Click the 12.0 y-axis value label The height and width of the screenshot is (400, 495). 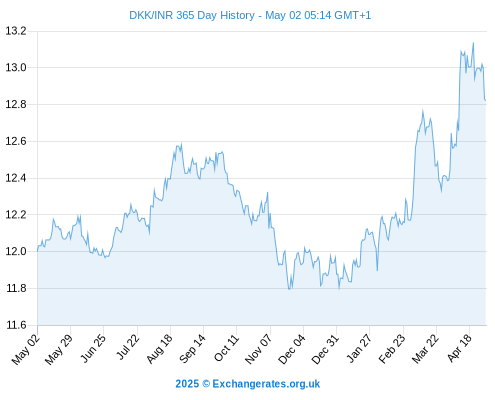(x=16, y=251)
